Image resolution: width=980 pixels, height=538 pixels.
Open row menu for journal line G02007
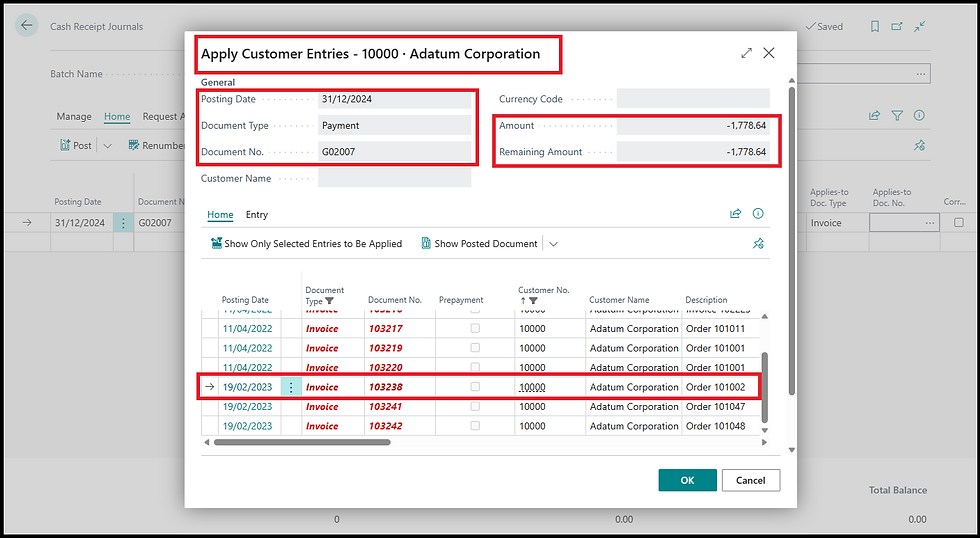tap(123, 222)
